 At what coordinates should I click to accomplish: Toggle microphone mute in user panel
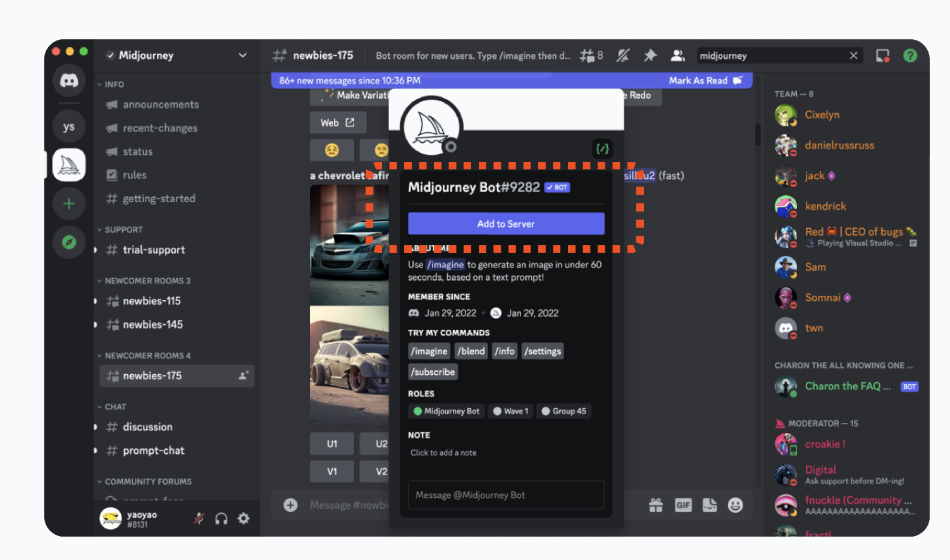click(x=199, y=519)
